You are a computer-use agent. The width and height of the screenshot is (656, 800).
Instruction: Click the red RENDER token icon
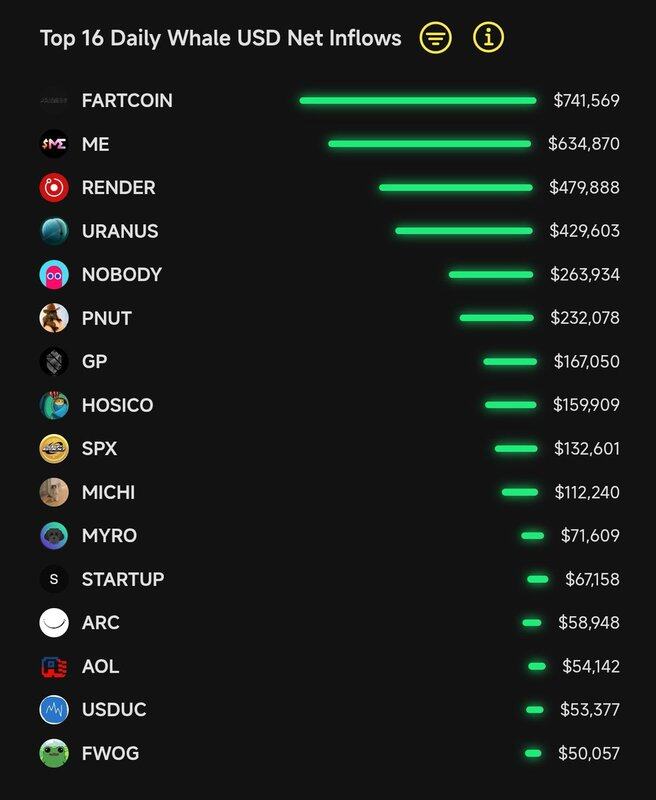point(54,188)
